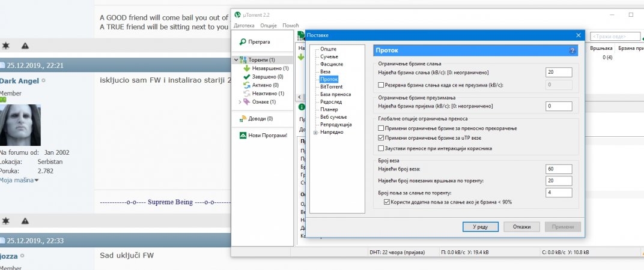Enable Заустави преносе при интеракцији корисника
Image resolution: width=644 pixels, height=270 pixels.
(381, 148)
